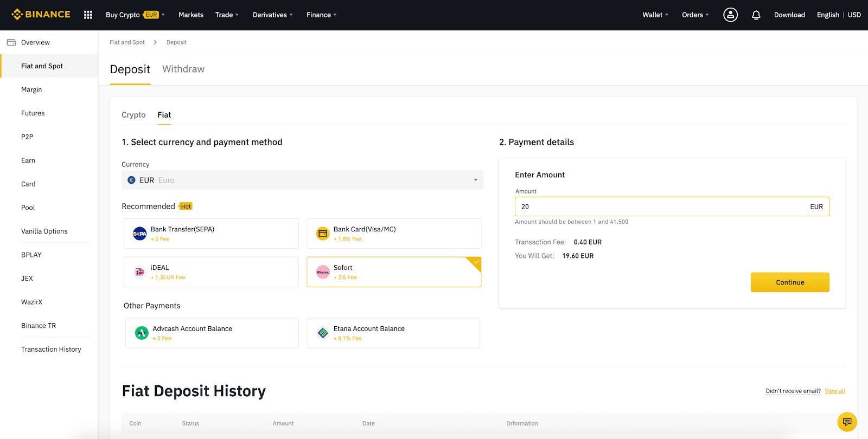Screen dimensions: 868x439
Task: Open Fiat and Spot in sidebar
Action: point(49,66)
